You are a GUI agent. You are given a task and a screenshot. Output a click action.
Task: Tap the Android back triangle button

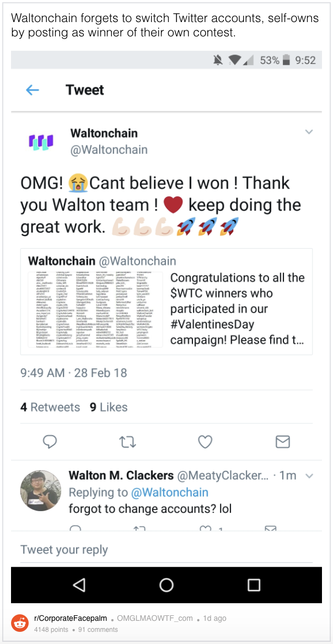79,585
